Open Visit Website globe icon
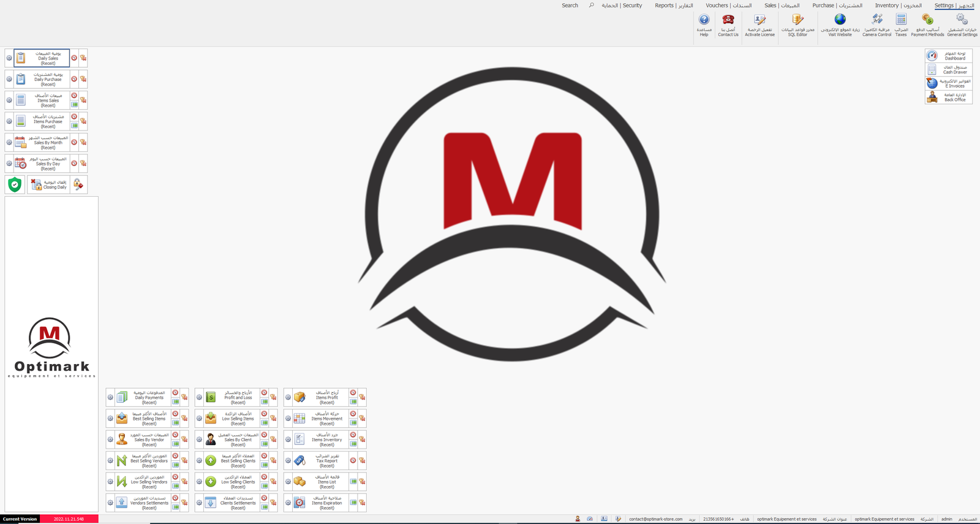 (x=840, y=25)
